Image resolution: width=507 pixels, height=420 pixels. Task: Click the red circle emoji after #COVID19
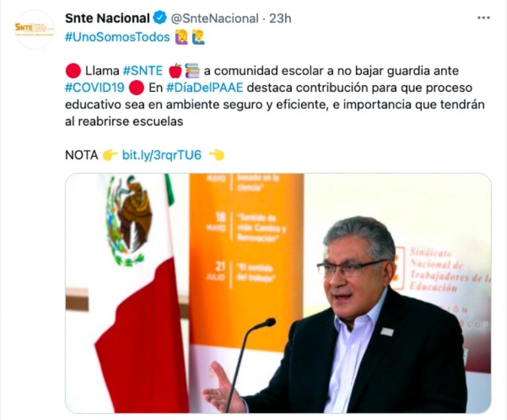(x=137, y=88)
